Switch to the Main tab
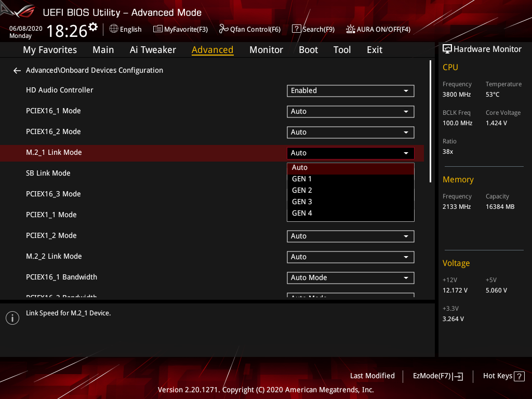Viewport: 532px width, 399px height. tap(103, 50)
